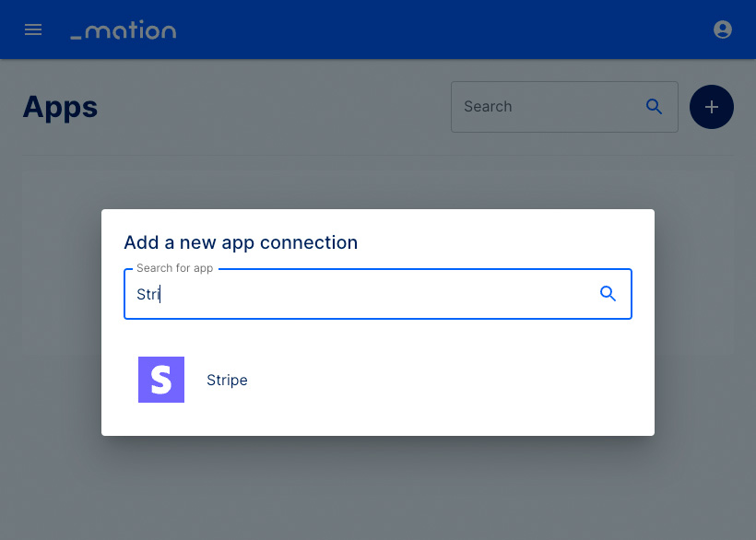The image size is (756, 540).
Task: Dismiss the dialog via the dimmed backdrop
Action: [377, 487]
